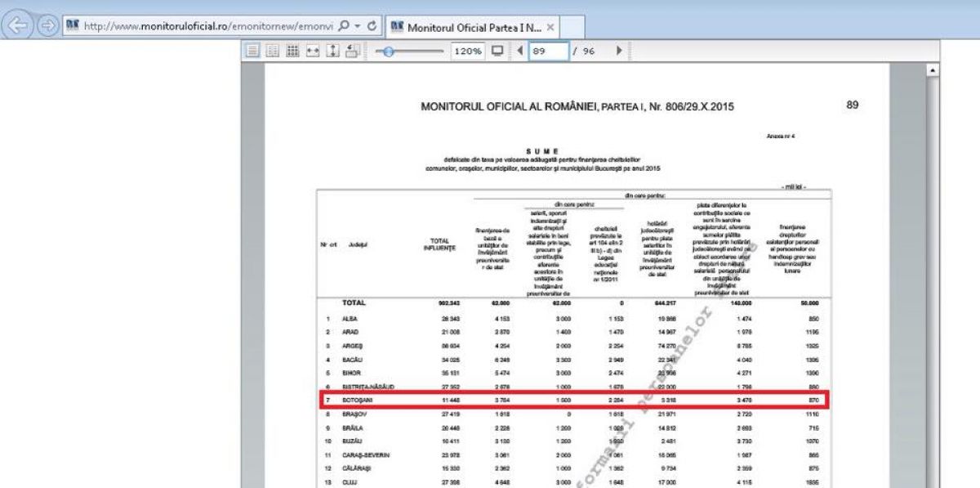Expand the address bar autocomplete dropdown
Viewport: 980px width, 488px height.
coord(358,26)
